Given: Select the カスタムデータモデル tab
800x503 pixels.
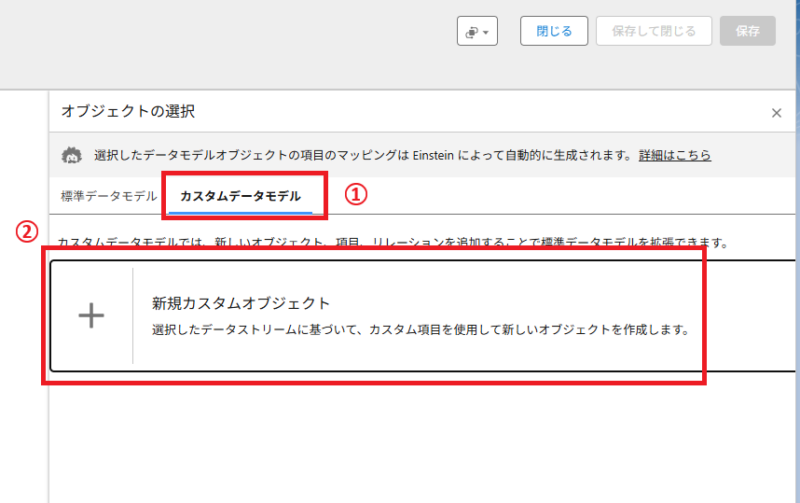Looking at the screenshot, I should (x=240, y=196).
